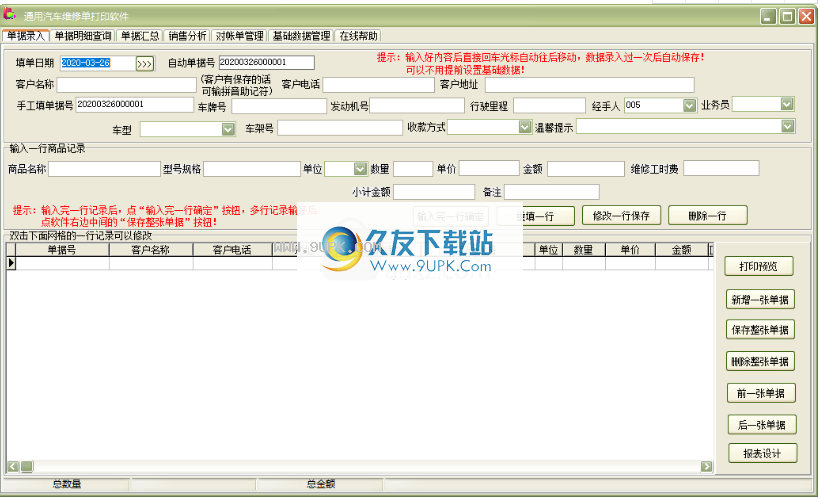Click the 小计金额 input field
Screen dimensions: 820x499
click(434, 192)
